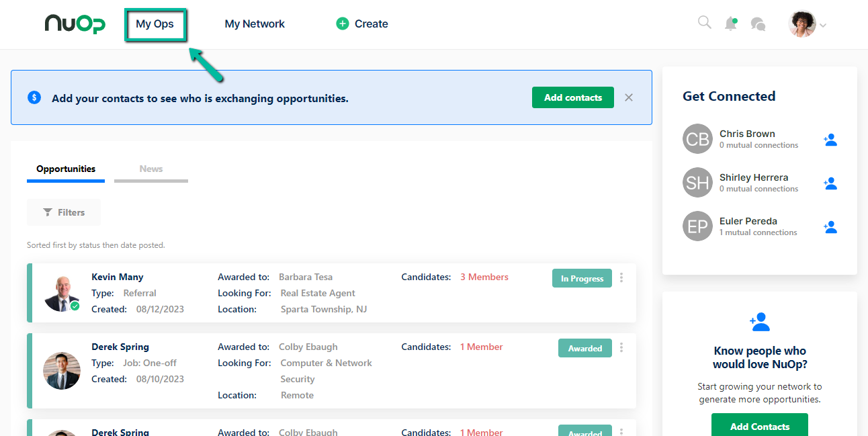This screenshot has width=868, height=436.
Task: Click the Awarded badge in One-off job card
Action: (x=585, y=348)
